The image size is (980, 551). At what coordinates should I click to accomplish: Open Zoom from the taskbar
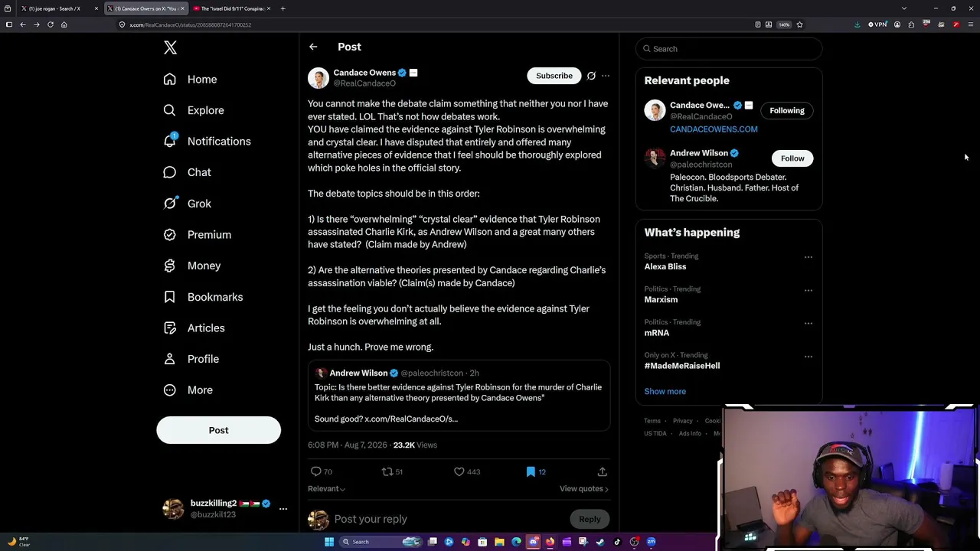(651, 542)
